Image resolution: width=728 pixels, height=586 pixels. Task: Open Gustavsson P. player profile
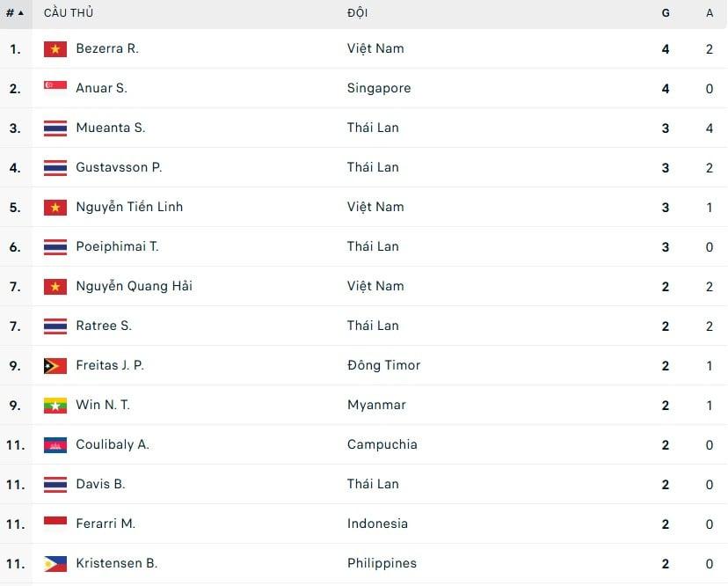click(x=119, y=167)
